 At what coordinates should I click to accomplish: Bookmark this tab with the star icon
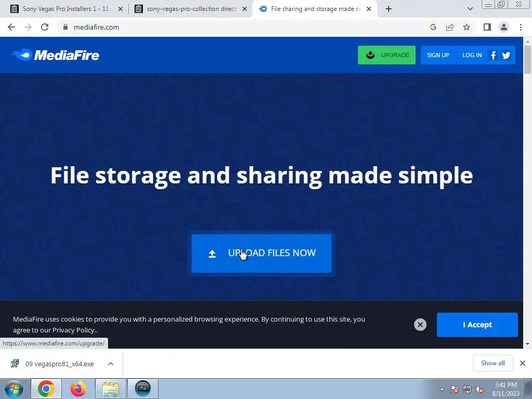click(x=467, y=27)
